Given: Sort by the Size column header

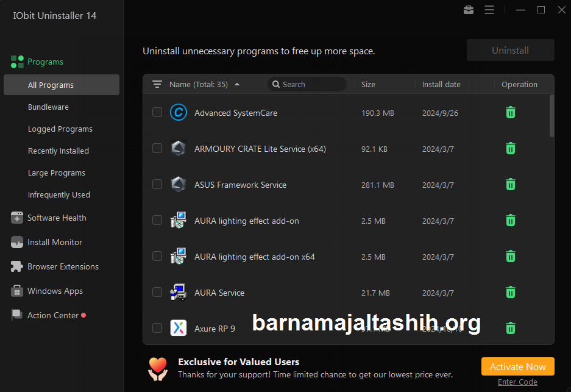Looking at the screenshot, I should point(368,84).
